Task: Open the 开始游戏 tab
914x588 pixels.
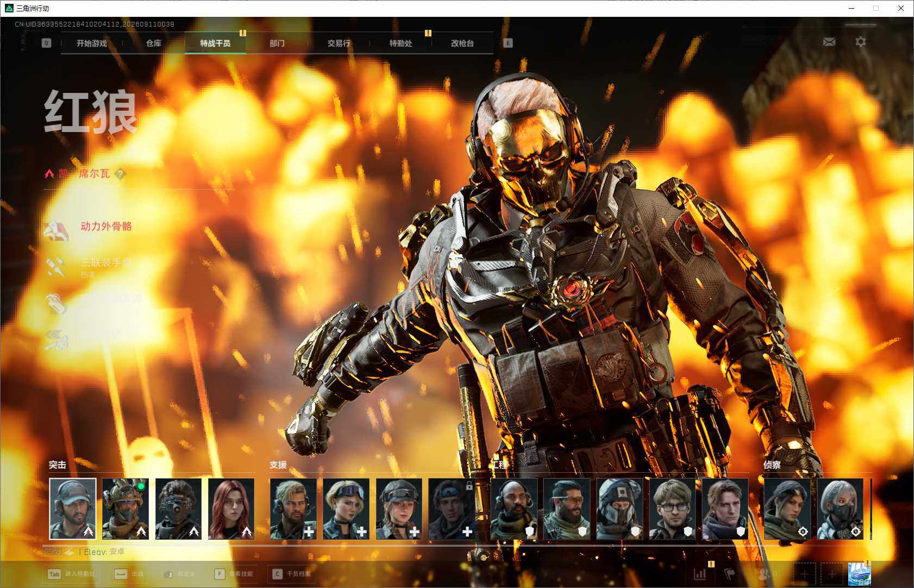Action: point(92,43)
